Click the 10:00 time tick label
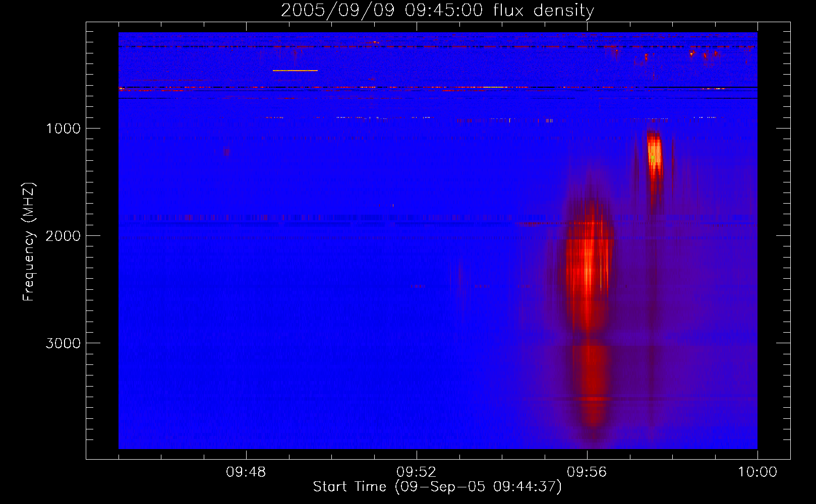 pos(757,472)
